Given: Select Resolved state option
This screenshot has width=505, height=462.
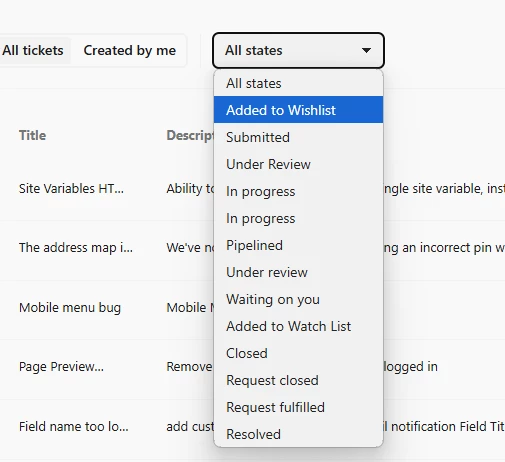Looking at the screenshot, I should pos(298,434).
